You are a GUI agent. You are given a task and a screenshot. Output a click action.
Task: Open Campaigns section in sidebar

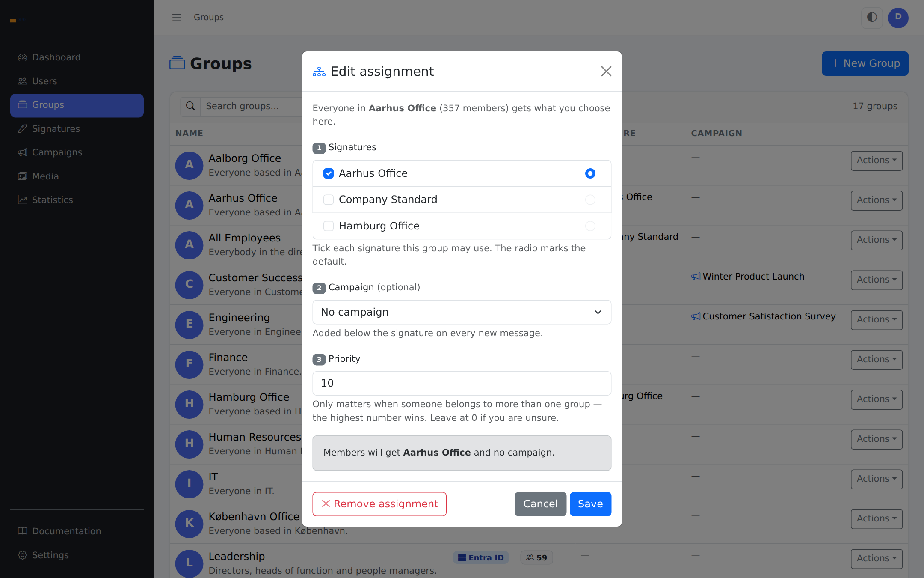77,152
